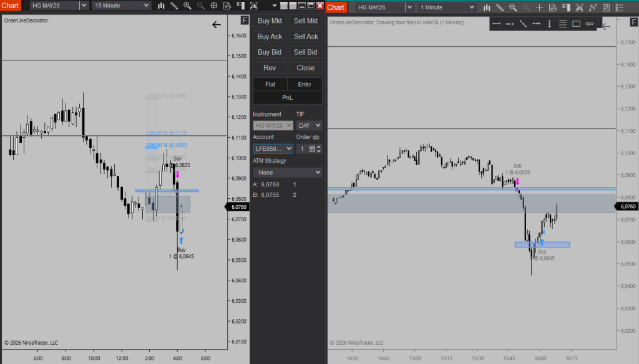Toggle the F button on left chart
The height and width of the screenshot is (364, 639).
245,21
